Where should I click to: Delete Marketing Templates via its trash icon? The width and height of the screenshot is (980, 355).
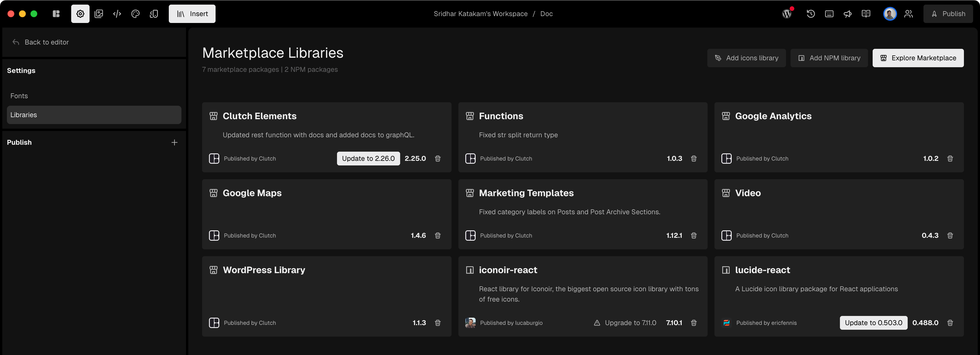[x=694, y=236]
